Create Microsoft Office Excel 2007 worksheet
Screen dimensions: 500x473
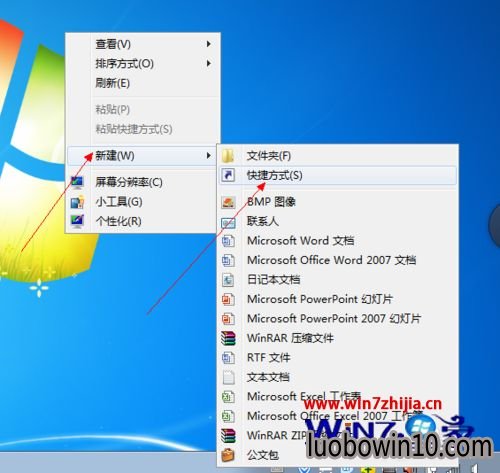point(338,416)
